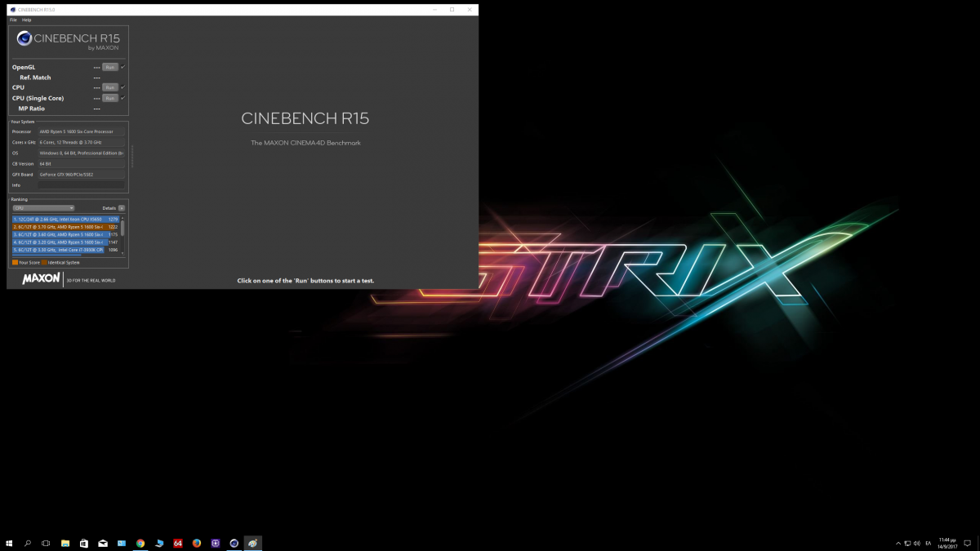The height and width of the screenshot is (551, 980).
Task: Open File Explorer from the taskbar
Action: click(x=65, y=543)
